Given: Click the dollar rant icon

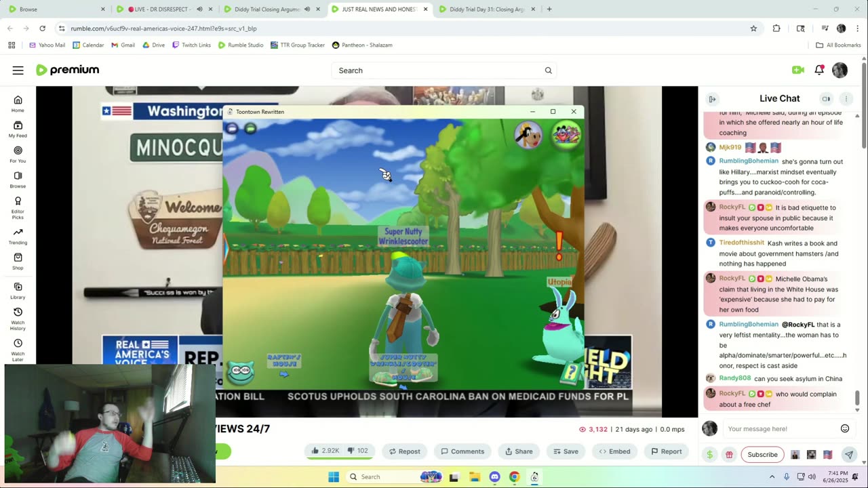Looking at the screenshot, I should tap(709, 455).
